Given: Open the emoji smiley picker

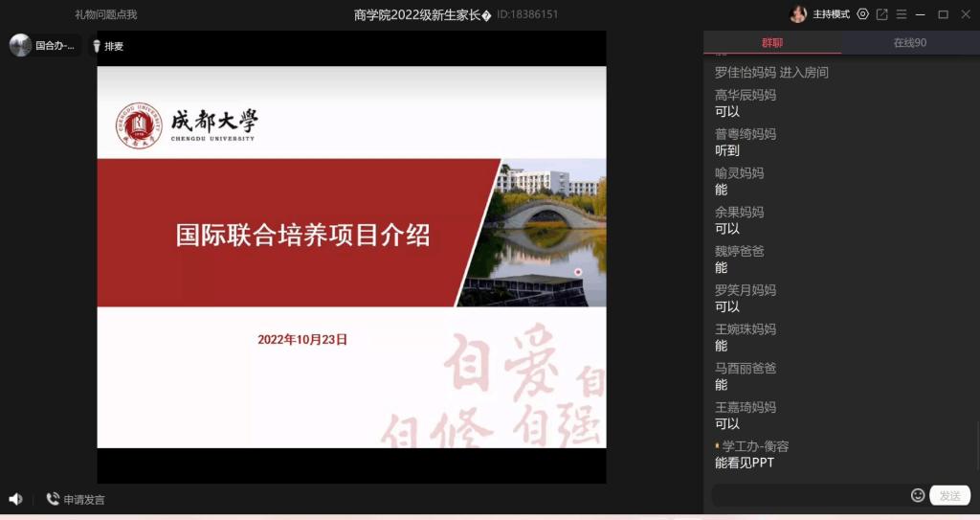Looking at the screenshot, I should coord(918,495).
